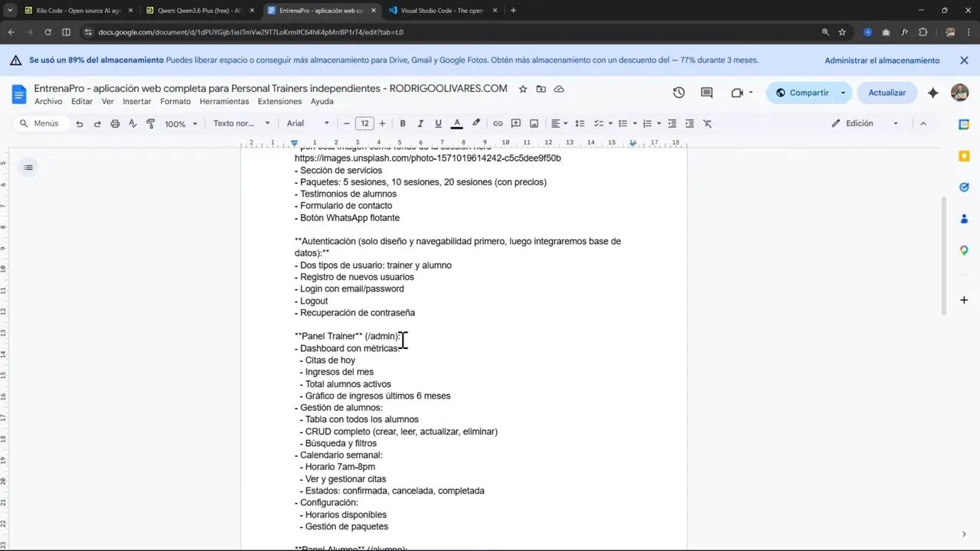Screen dimensions: 980x551
Task: Open the Texto normal style dropdown
Action: pos(241,123)
